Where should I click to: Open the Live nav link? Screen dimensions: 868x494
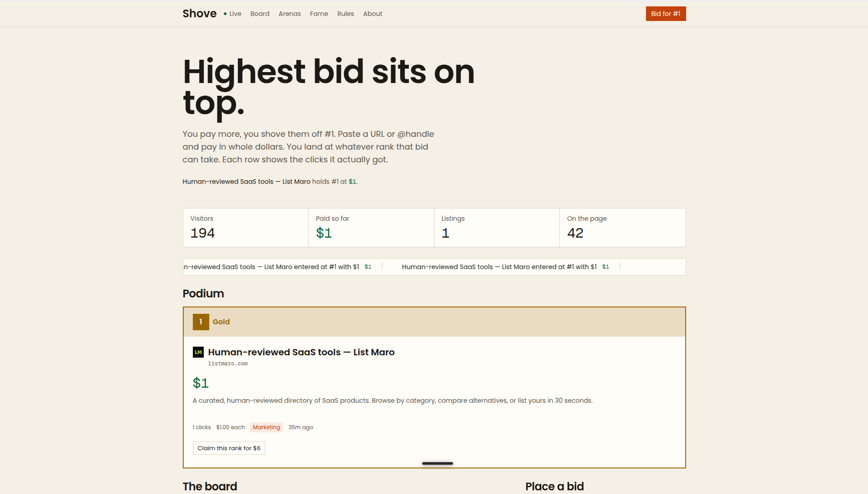pos(235,14)
